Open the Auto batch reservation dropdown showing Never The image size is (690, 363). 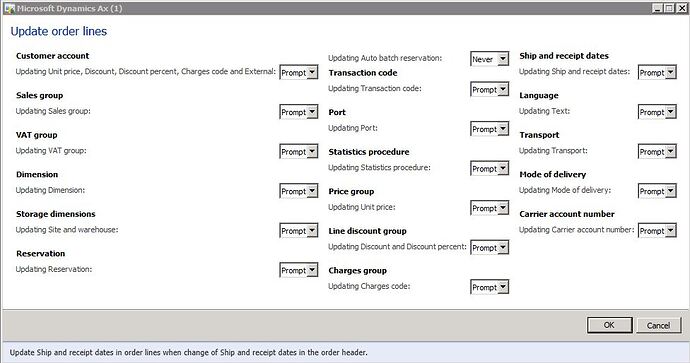(489, 59)
